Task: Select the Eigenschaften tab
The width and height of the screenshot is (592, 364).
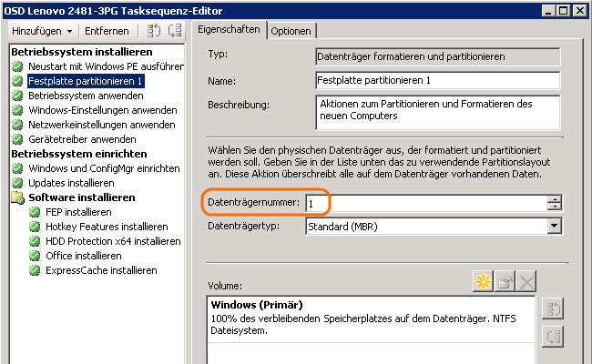Action: (228, 30)
